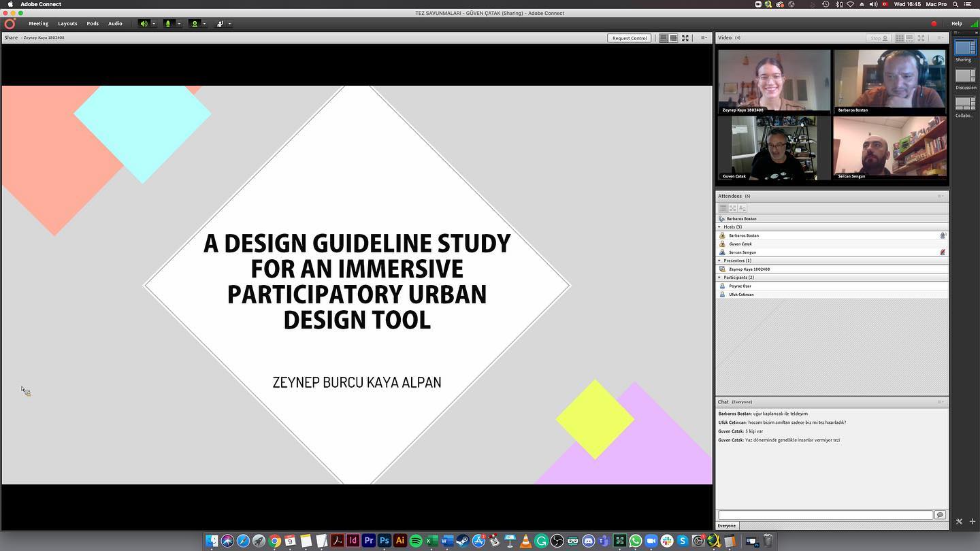
Task: Switch Share pod to fit-width view icon
Action: [664, 38]
